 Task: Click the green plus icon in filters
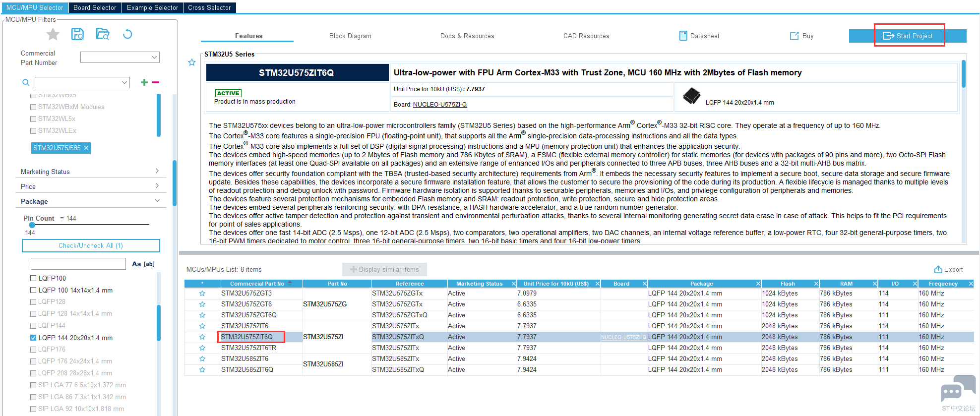144,82
